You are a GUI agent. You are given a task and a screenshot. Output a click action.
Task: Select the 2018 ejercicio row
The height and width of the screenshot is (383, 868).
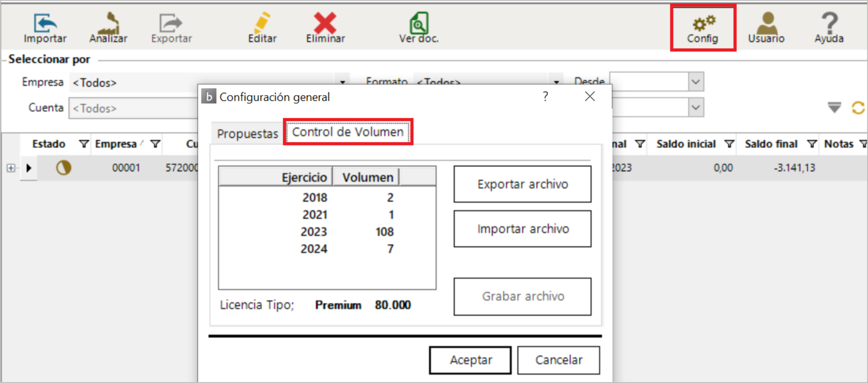pos(327,198)
